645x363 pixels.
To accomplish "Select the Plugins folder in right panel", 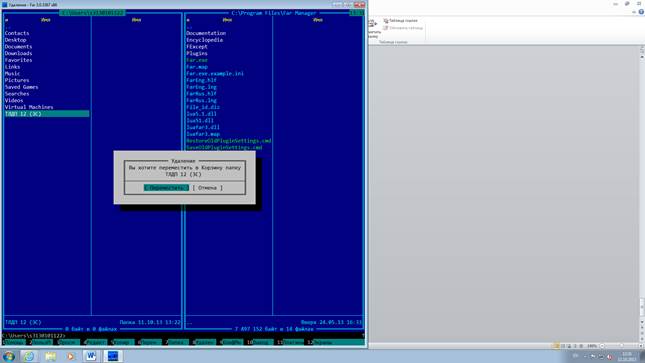I will [197, 54].
